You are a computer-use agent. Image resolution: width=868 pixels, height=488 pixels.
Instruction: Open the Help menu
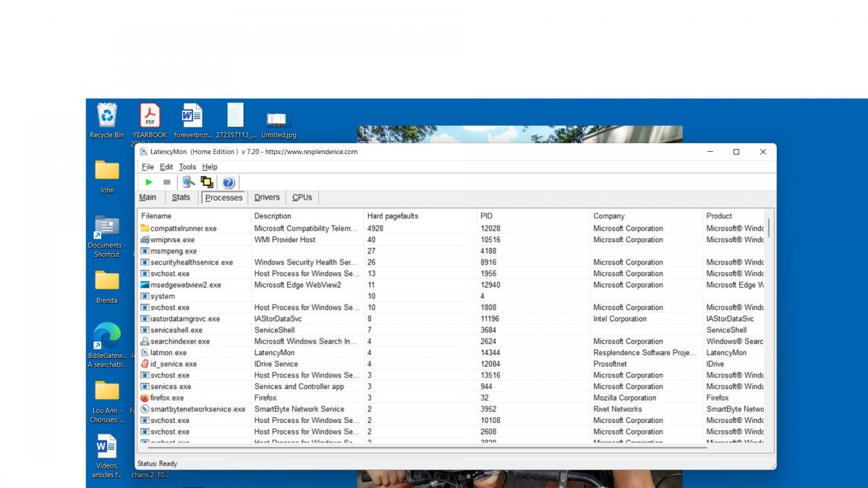click(x=210, y=167)
